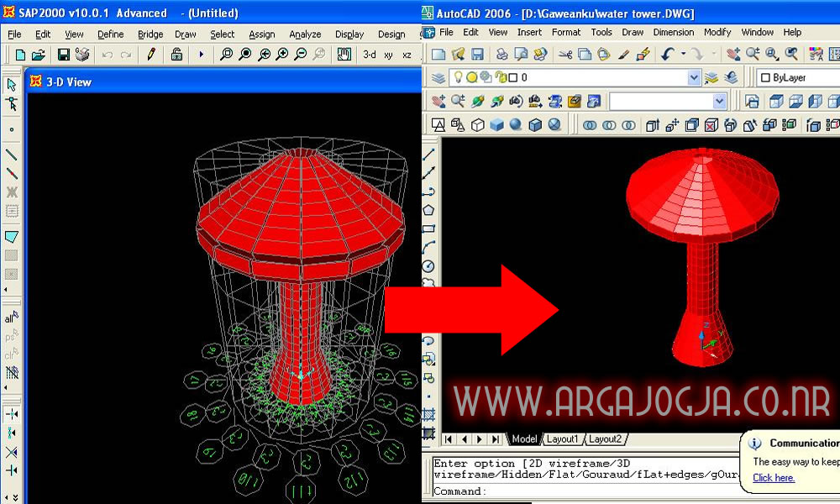The width and height of the screenshot is (840, 504).
Task: Click Zoom In plus magnifier in SAP2000
Action: [x=281, y=54]
